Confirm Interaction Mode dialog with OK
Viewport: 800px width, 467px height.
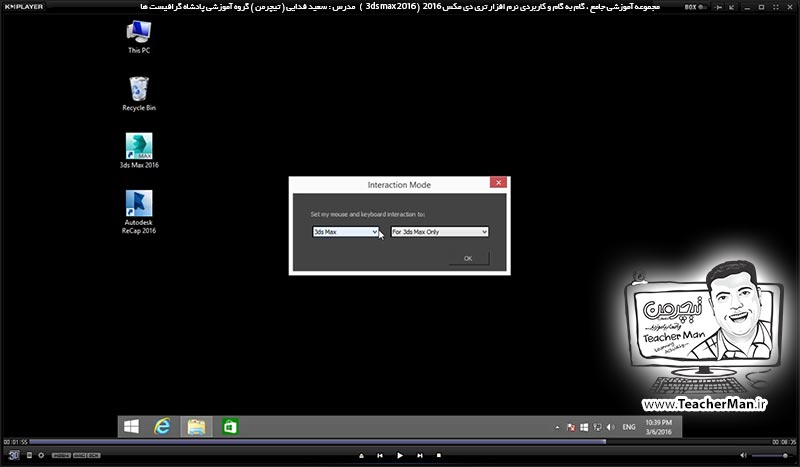[x=468, y=258]
